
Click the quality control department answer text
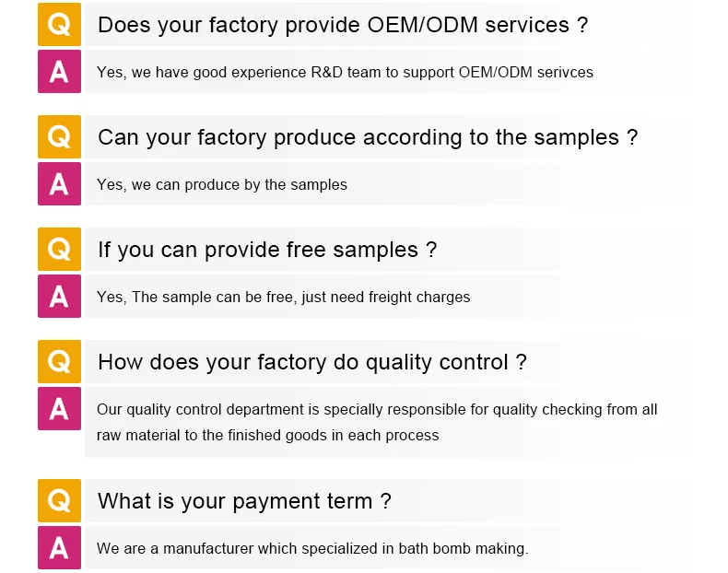pyautogui.click(x=376, y=422)
